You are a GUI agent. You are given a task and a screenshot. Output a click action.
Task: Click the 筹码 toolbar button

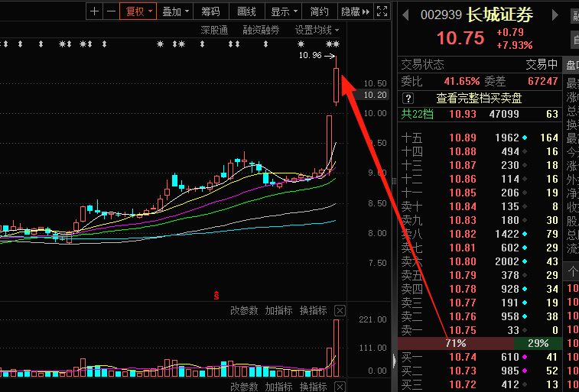click(211, 11)
